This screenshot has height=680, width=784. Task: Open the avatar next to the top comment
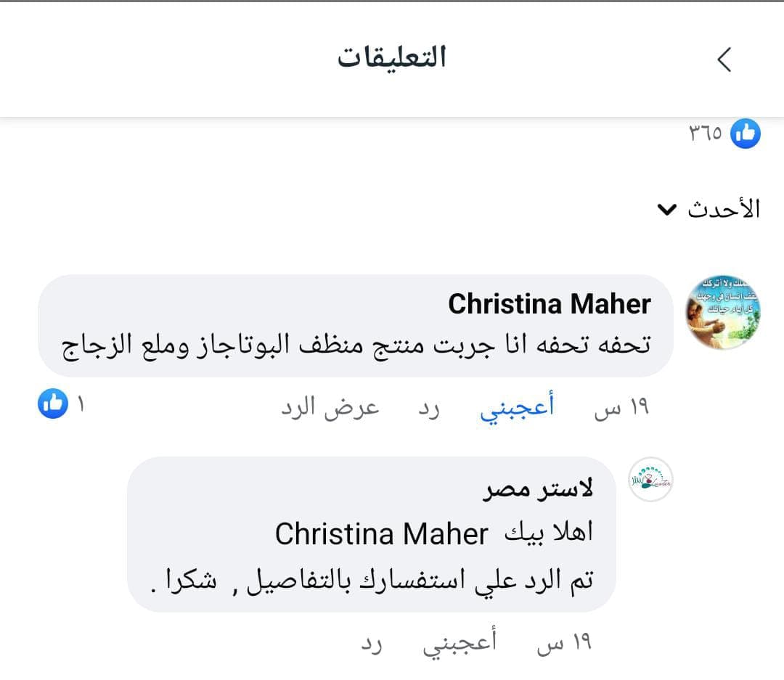click(x=724, y=311)
